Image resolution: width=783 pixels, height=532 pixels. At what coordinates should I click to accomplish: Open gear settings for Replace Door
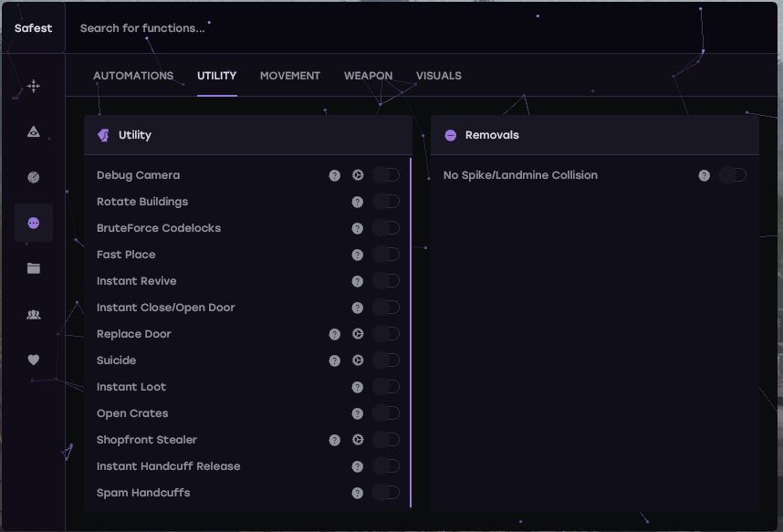[x=358, y=334]
